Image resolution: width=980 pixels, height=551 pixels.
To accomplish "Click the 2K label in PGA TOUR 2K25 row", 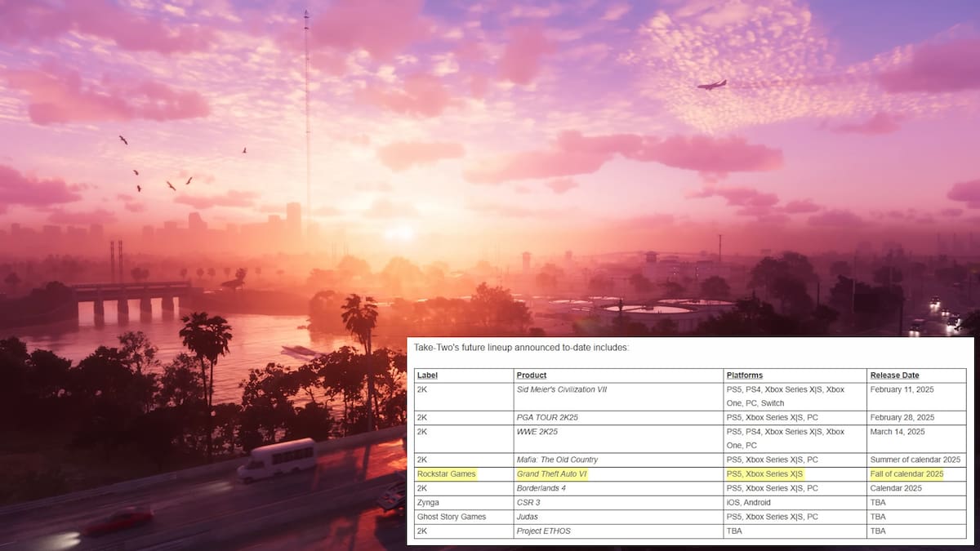I will pos(422,417).
